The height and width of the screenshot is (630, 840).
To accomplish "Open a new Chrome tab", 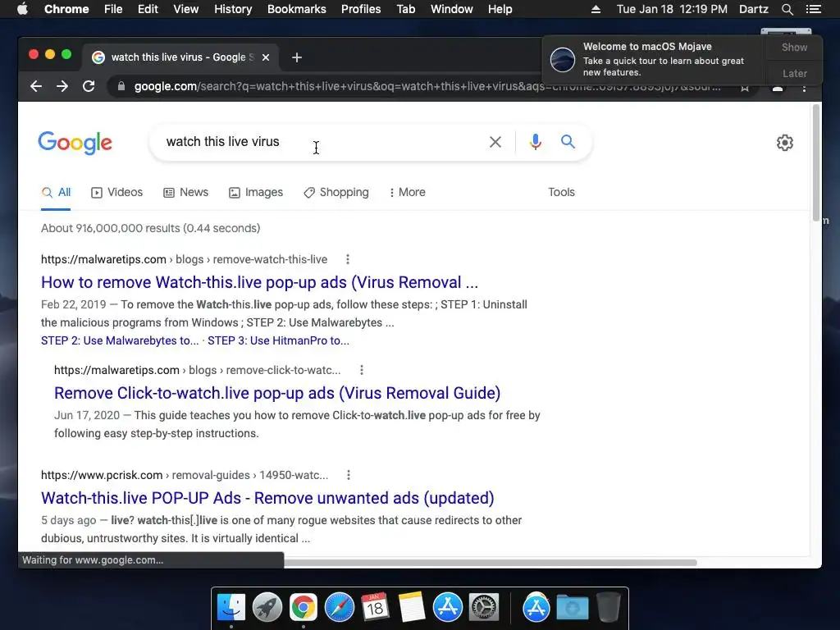I will [297, 57].
